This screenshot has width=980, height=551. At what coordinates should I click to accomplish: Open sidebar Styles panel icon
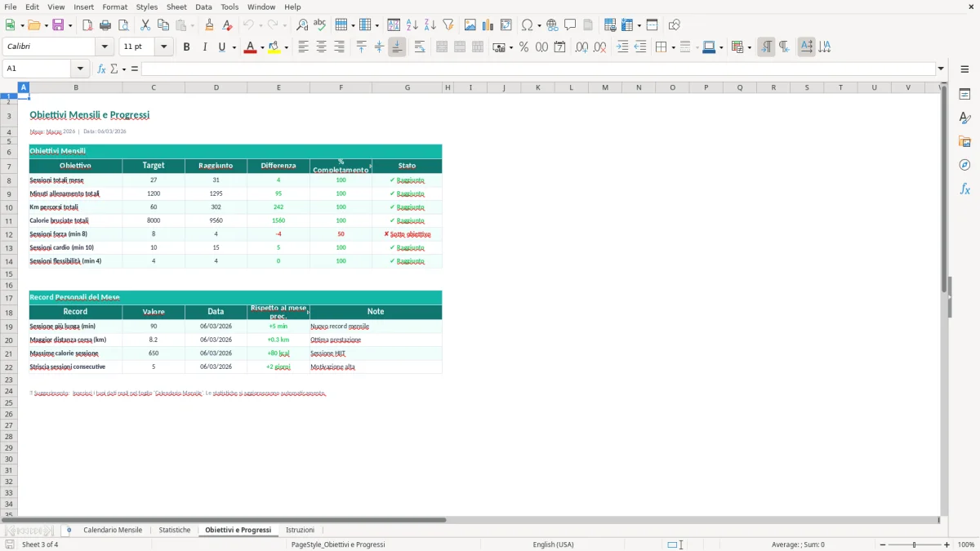click(x=964, y=118)
